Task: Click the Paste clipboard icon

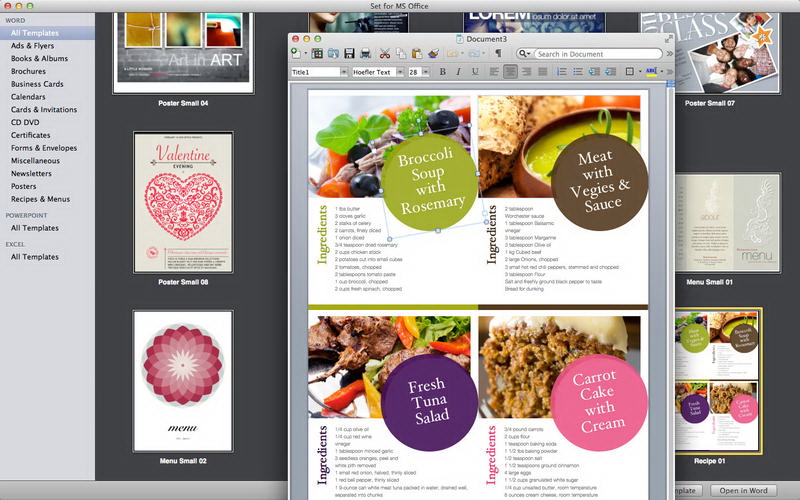Action: [416, 53]
